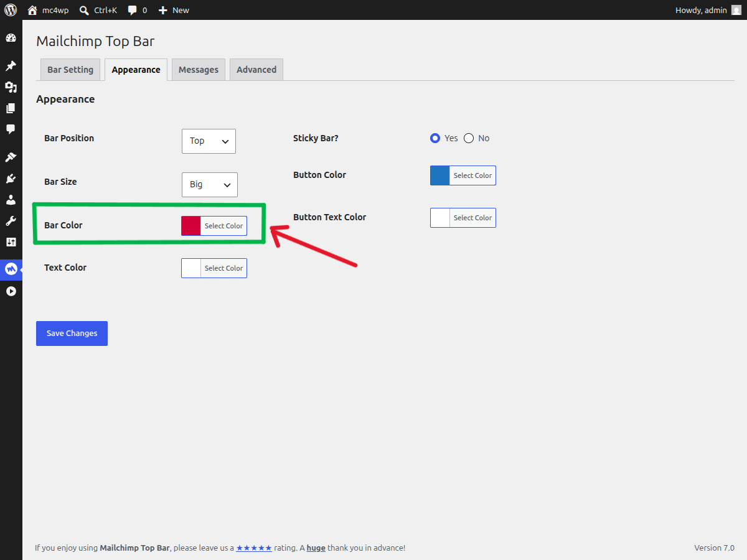Image resolution: width=747 pixels, height=560 pixels.
Task: Click the Bar Position label
Action: click(69, 138)
